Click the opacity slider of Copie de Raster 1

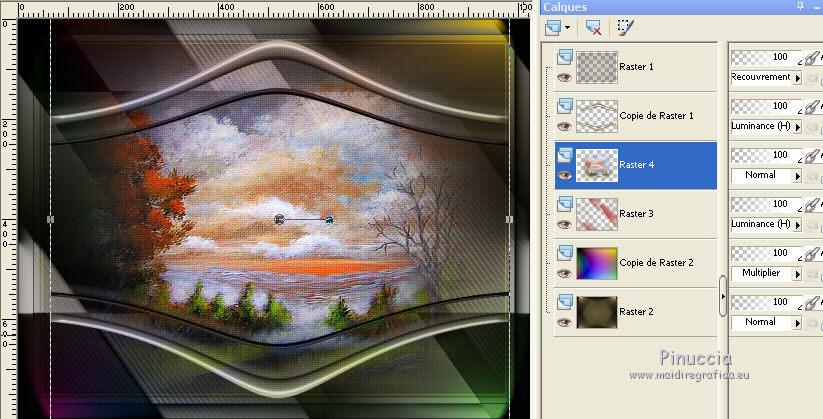tap(766, 106)
